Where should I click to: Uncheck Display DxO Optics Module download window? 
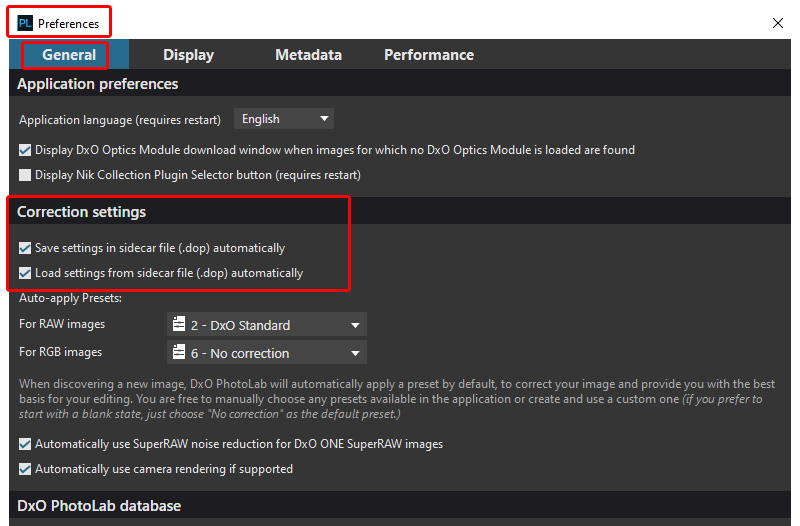pos(25,150)
